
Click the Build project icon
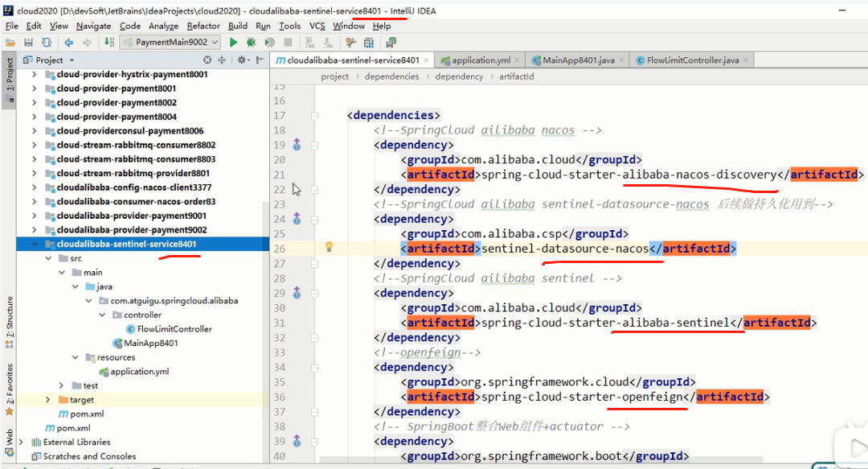pos(109,42)
